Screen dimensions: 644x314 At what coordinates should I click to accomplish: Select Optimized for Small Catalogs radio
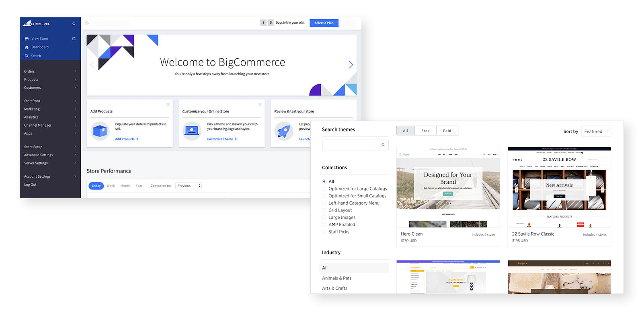(x=324, y=196)
